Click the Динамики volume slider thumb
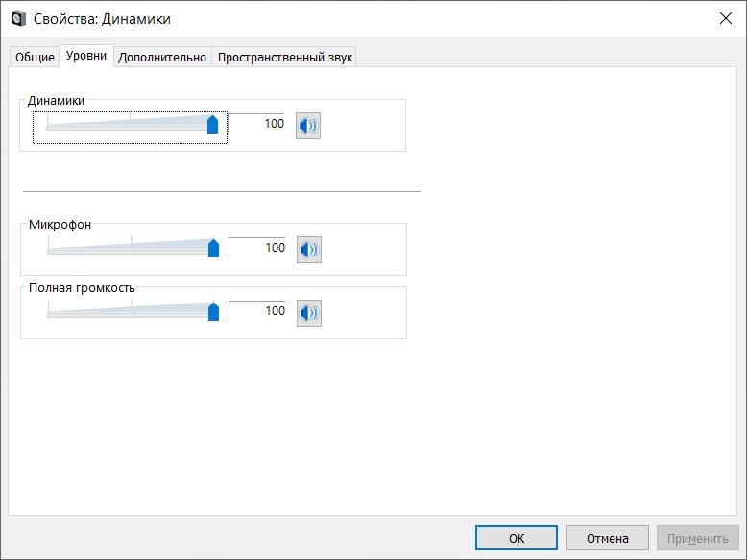The width and height of the screenshot is (747, 560). [x=213, y=124]
